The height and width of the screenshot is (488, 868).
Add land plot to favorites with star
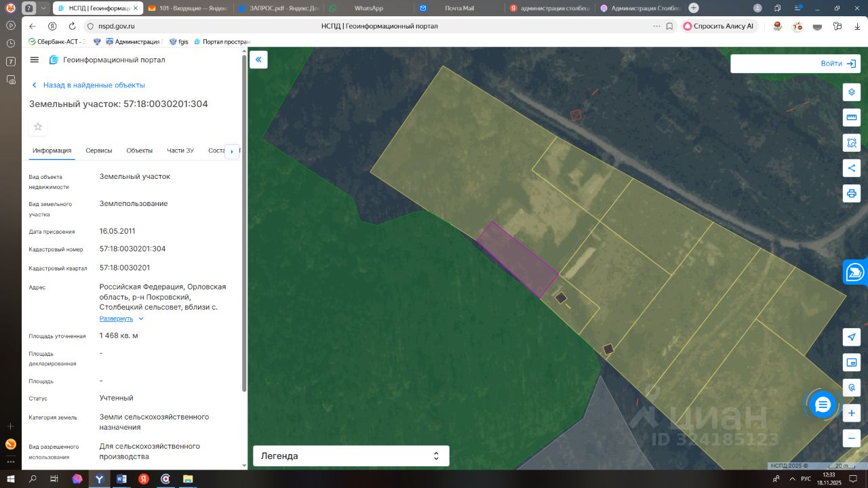(x=38, y=127)
